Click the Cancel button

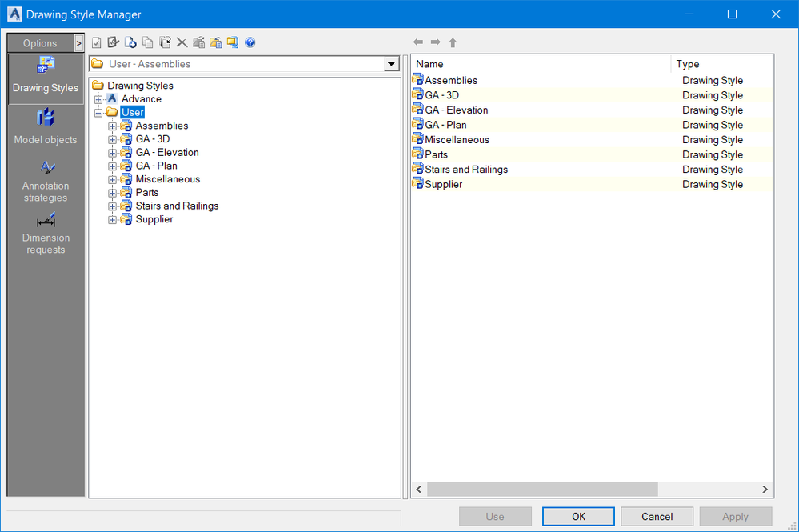click(657, 517)
